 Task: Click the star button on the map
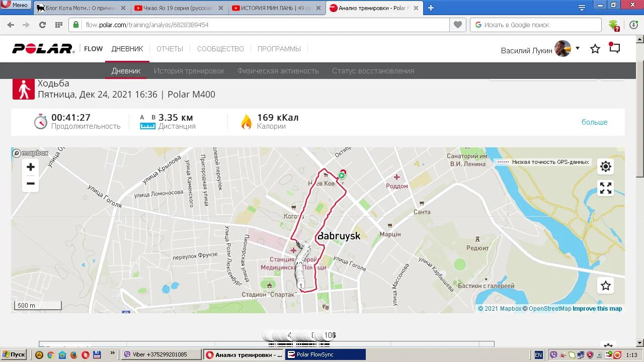pyautogui.click(x=606, y=286)
